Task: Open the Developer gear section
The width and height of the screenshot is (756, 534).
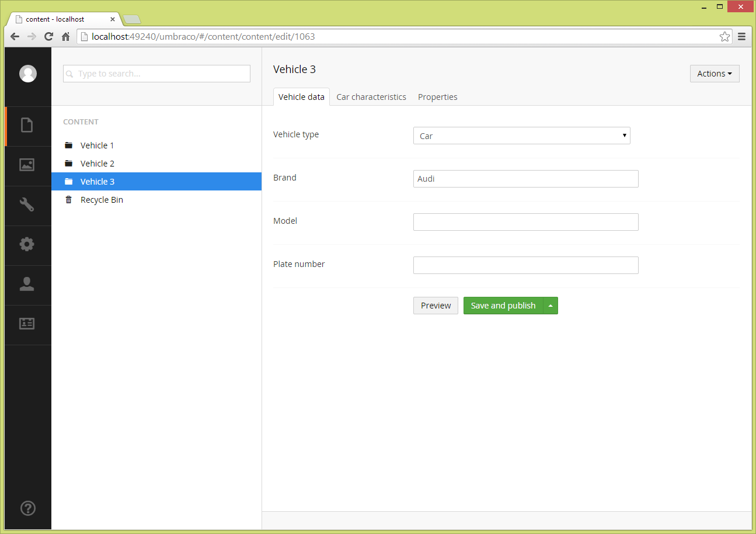Action: [27, 244]
